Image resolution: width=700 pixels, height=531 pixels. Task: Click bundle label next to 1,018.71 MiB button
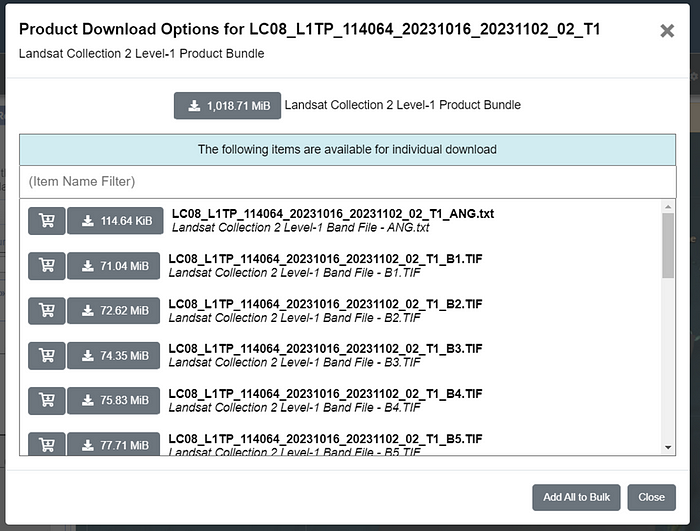[x=403, y=105]
